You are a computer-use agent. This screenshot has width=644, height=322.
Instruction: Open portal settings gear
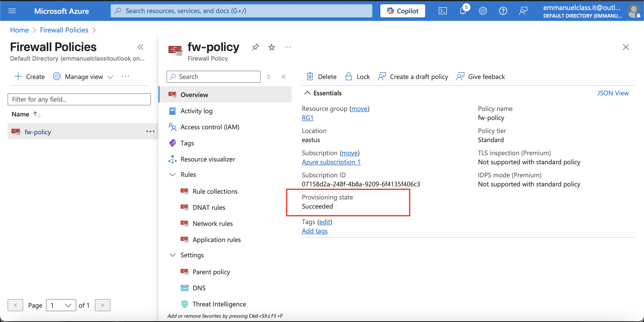(483, 11)
